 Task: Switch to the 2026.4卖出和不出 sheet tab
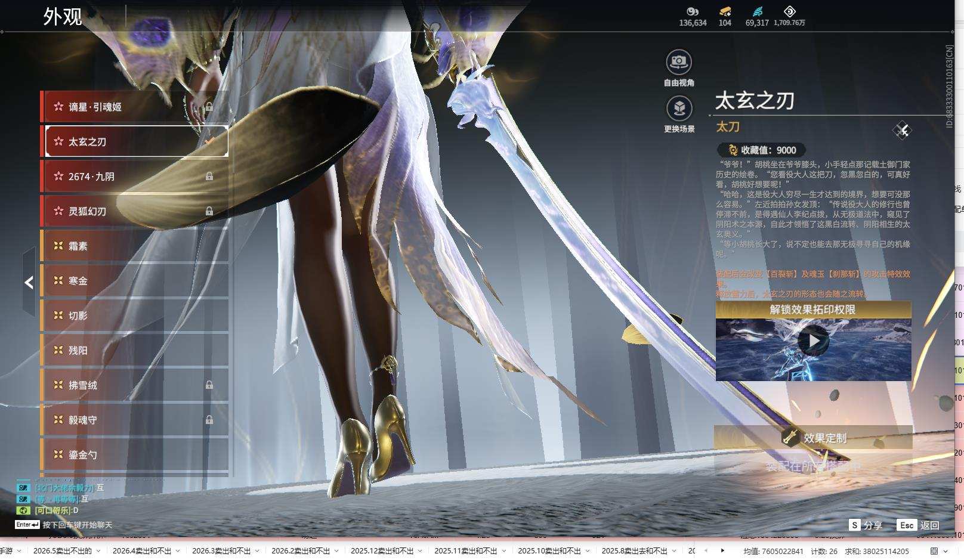142,551
